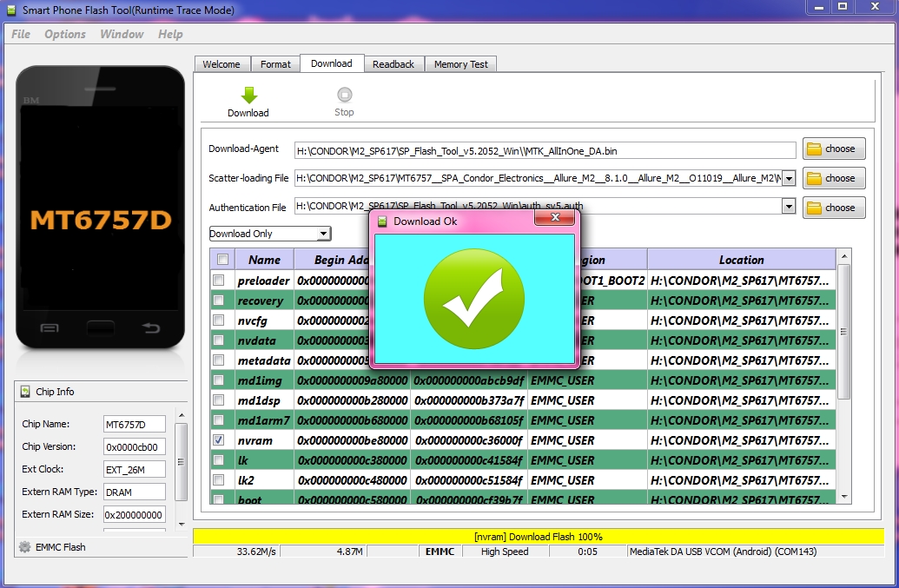Click the large green checkmark icon
The height and width of the screenshot is (588, 899).
click(474, 297)
